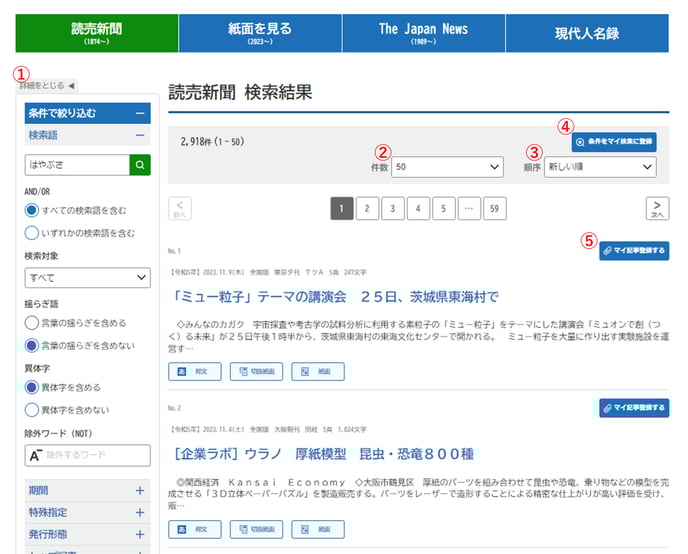Go to results page 3
688x554 pixels.
[x=393, y=208]
